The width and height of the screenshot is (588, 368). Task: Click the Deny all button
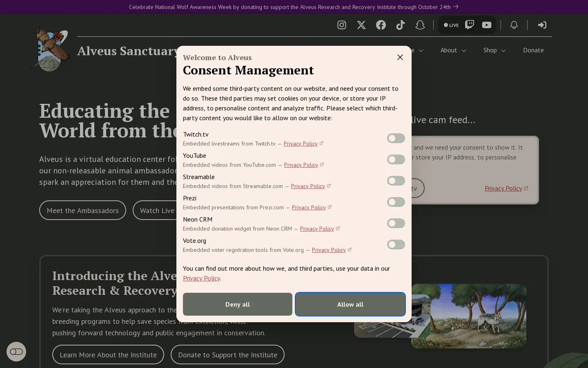coord(238,304)
